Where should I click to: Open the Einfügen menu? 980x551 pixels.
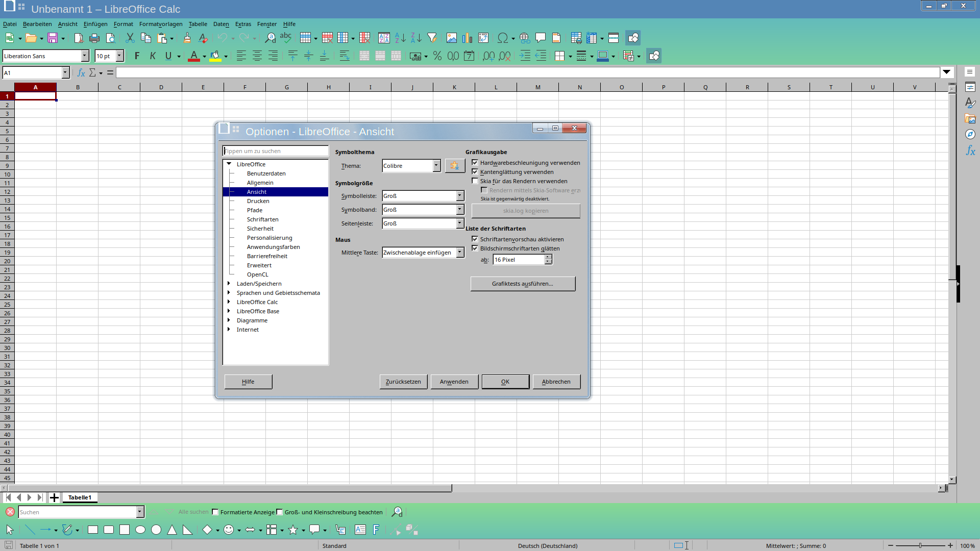coord(95,24)
